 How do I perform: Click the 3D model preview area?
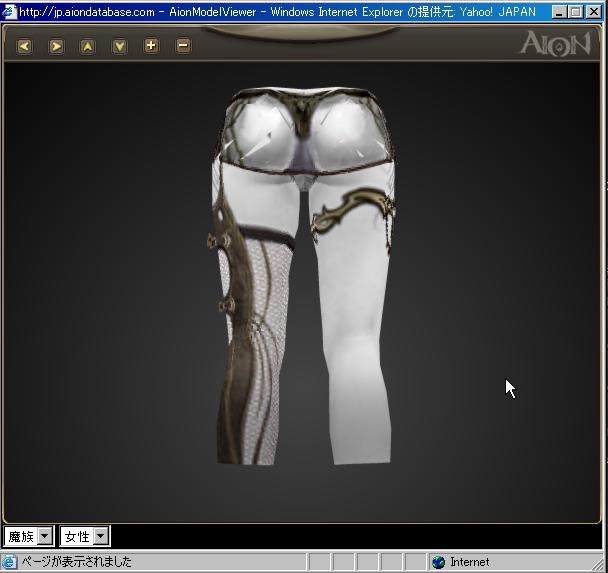pos(302,292)
